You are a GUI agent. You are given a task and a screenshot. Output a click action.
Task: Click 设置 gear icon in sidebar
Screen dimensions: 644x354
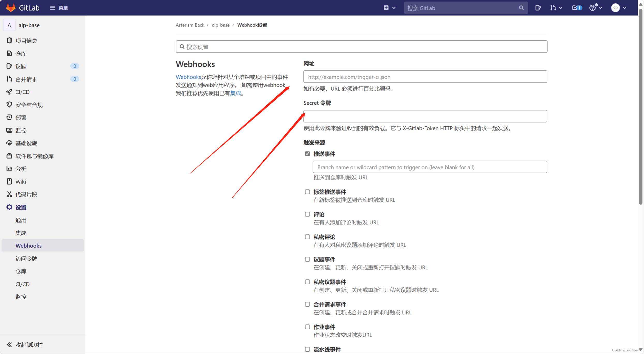(9, 207)
